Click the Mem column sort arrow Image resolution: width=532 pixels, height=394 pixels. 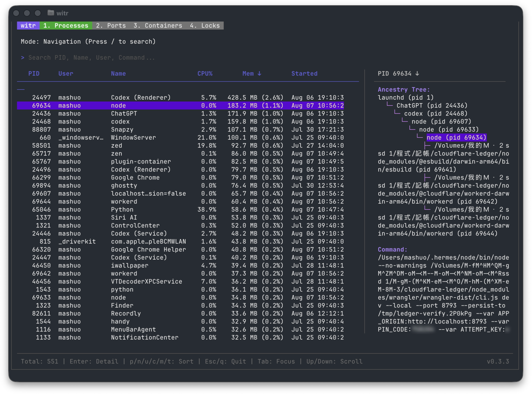259,74
